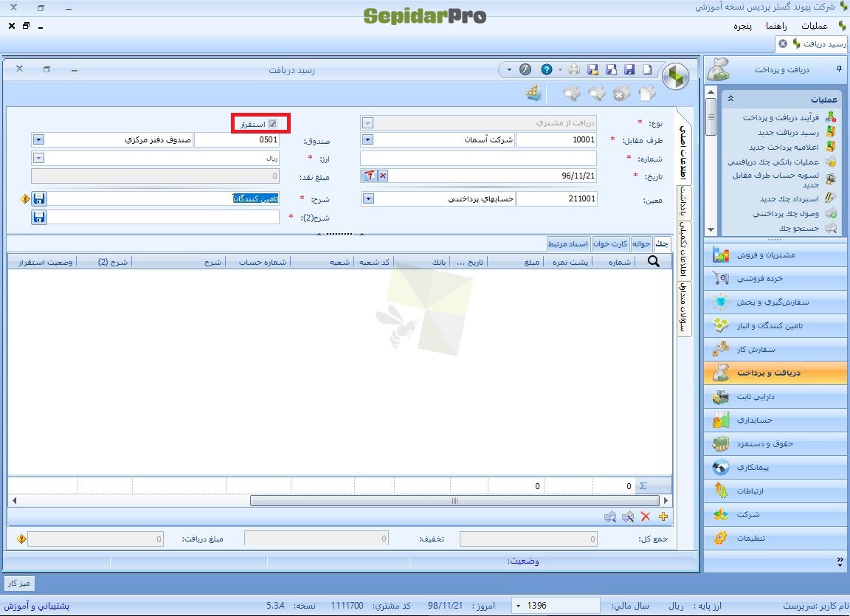Screen dimensions: 850x616
Task: Click the میز کار button at bottom
Action: pyautogui.click(x=19, y=583)
